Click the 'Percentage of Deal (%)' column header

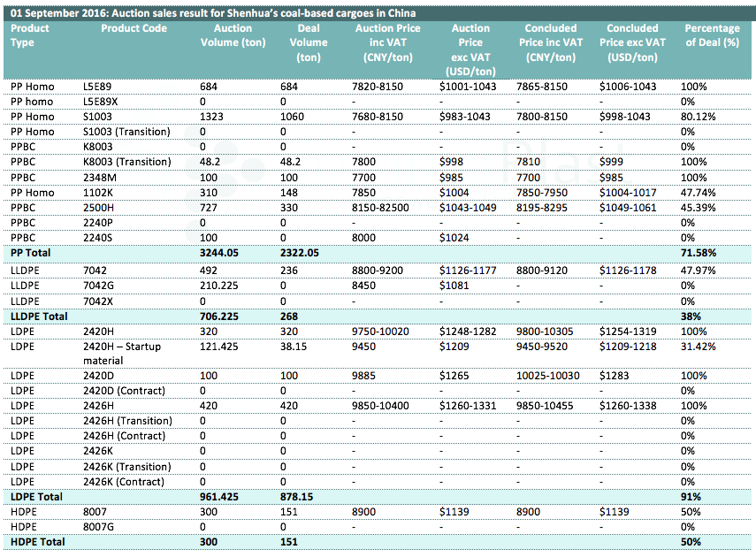click(x=712, y=35)
